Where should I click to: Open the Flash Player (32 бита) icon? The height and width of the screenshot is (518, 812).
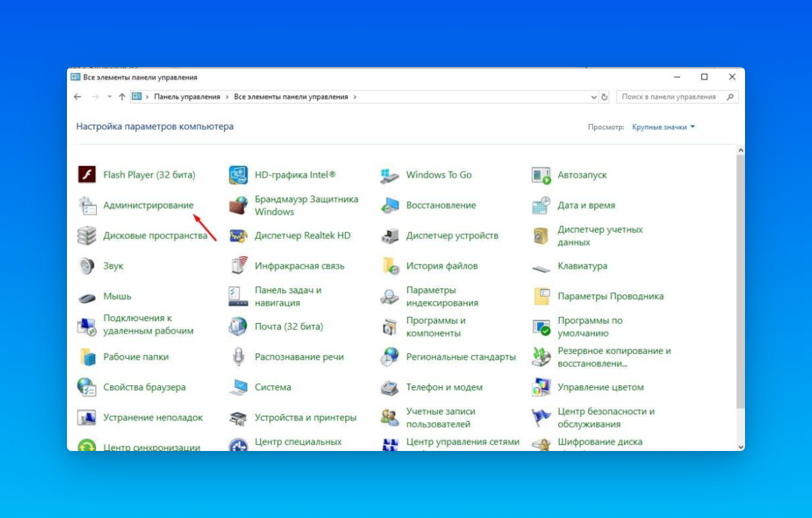[87, 175]
